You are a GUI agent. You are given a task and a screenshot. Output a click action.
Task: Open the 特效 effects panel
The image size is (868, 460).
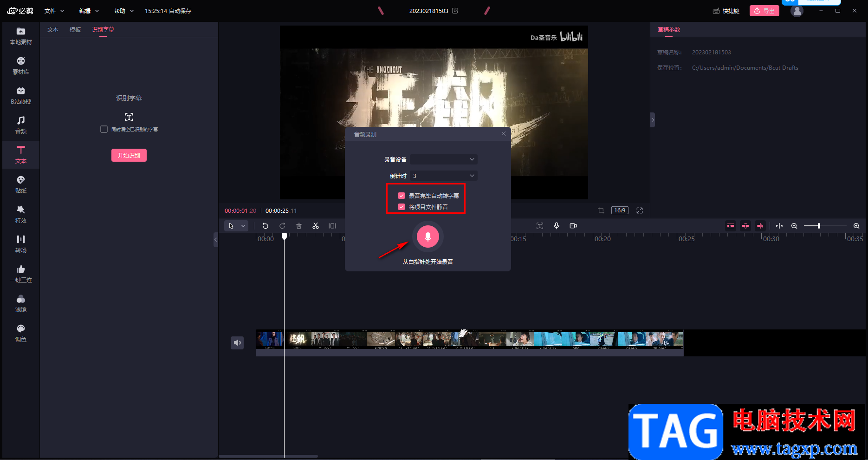(x=21, y=214)
